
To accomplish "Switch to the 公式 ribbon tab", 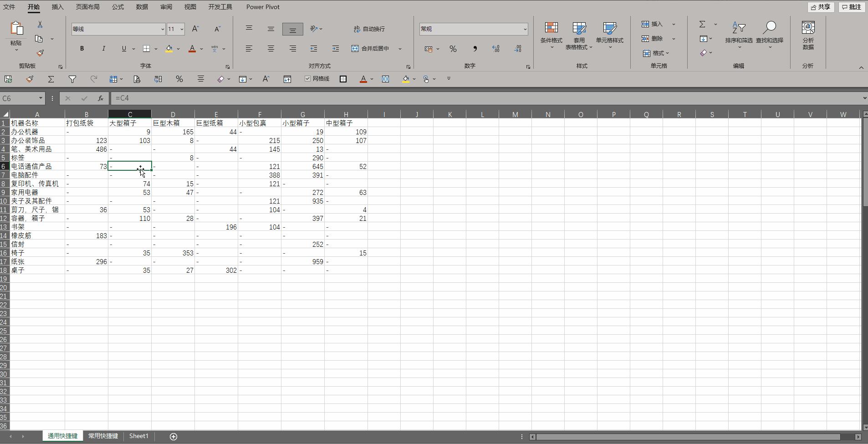I will pyautogui.click(x=118, y=7).
